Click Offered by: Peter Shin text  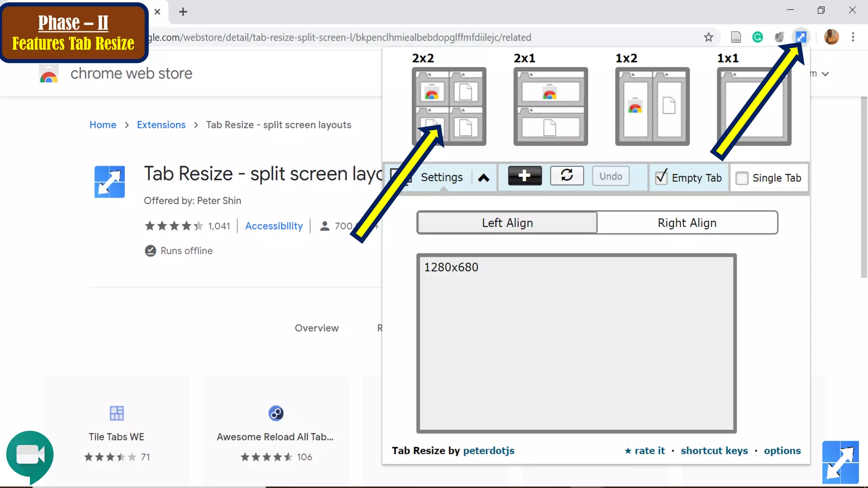192,201
